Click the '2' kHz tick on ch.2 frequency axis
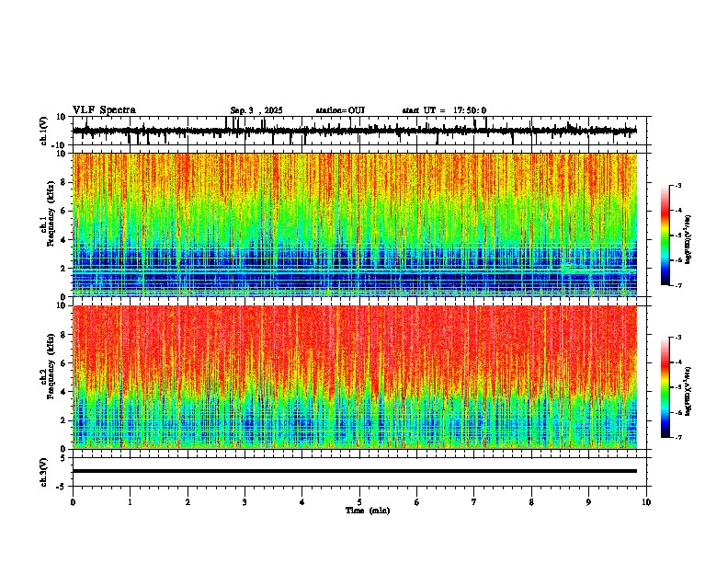728x563 pixels. (x=64, y=420)
